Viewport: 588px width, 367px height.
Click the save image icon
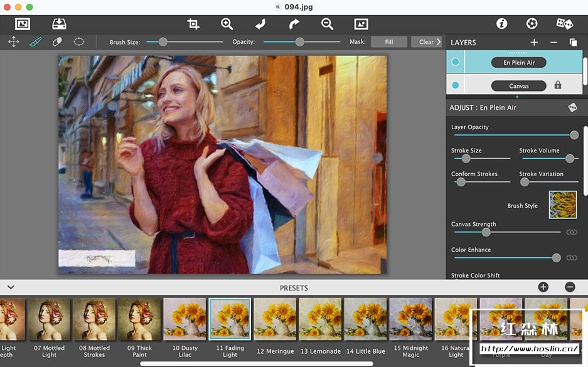click(58, 24)
